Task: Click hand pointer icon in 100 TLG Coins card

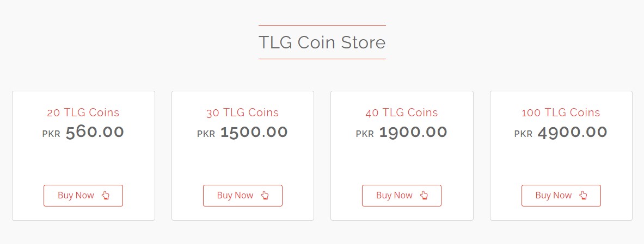Action: pos(583,195)
